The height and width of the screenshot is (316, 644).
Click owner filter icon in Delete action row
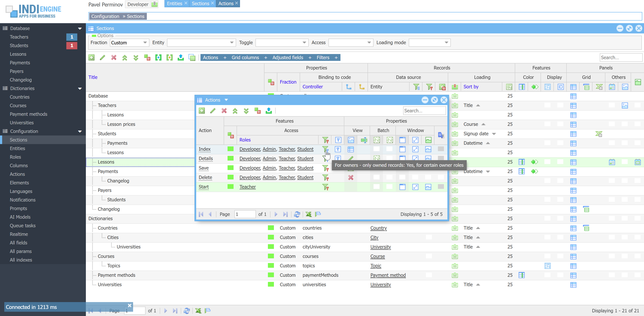tap(325, 178)
